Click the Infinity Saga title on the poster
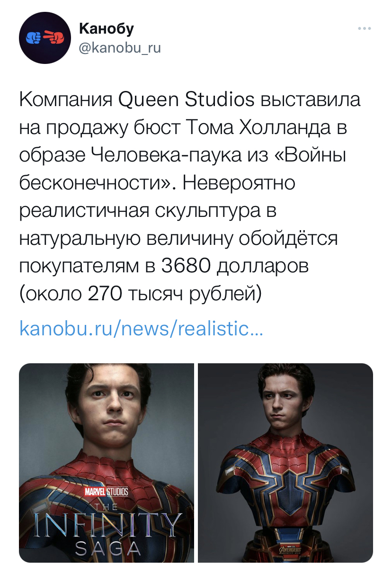The image size is (392, 566). click(107, 530)
